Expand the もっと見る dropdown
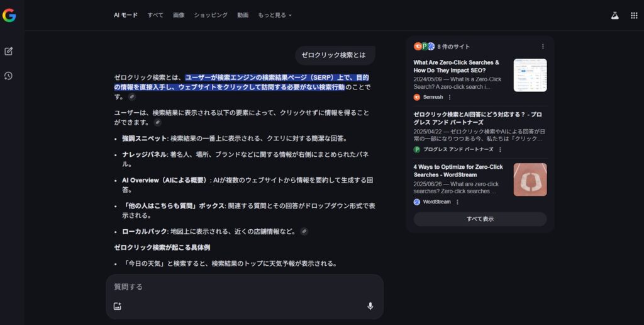The height and width of the screenshot is (325, 644). 275,15
